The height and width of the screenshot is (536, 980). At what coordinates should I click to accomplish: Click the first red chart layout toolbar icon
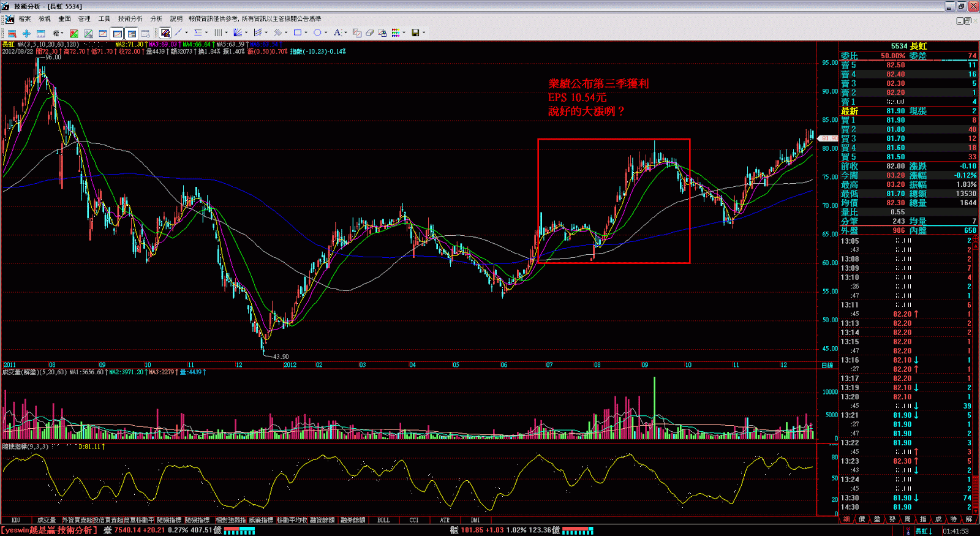pyautogui.click(x=12, y=33)
